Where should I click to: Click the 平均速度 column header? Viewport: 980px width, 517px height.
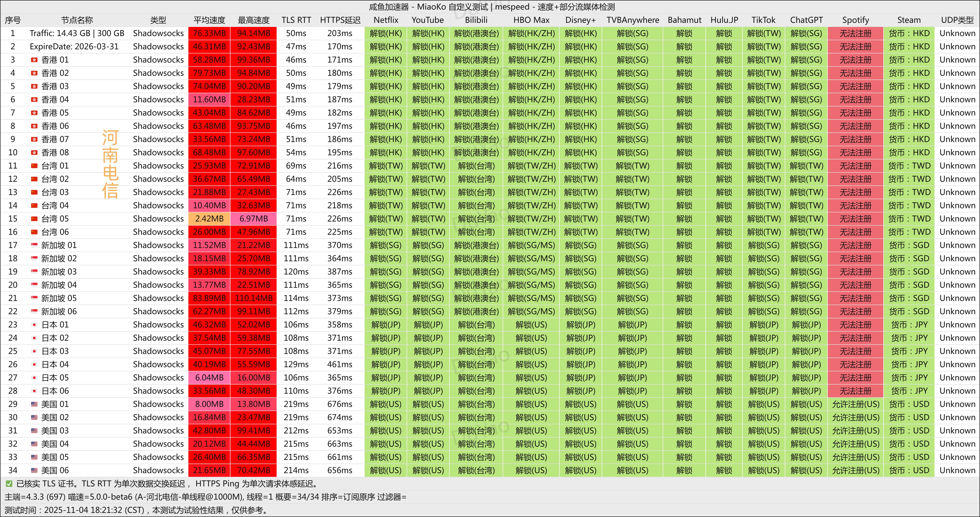tap(209, 20)
